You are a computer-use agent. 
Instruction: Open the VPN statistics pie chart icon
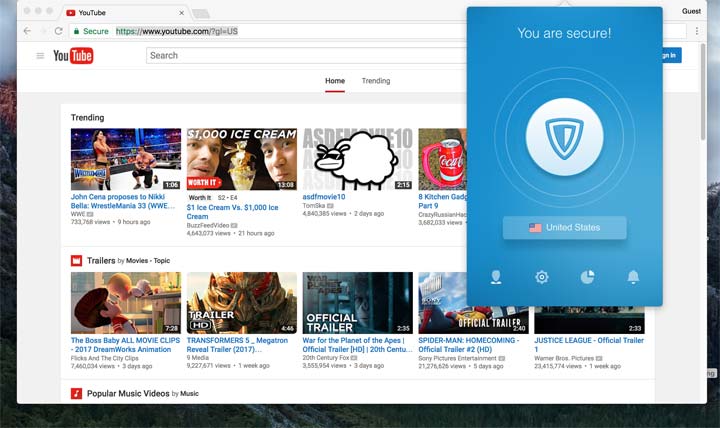pyautogui.click(x=587, y=277)
